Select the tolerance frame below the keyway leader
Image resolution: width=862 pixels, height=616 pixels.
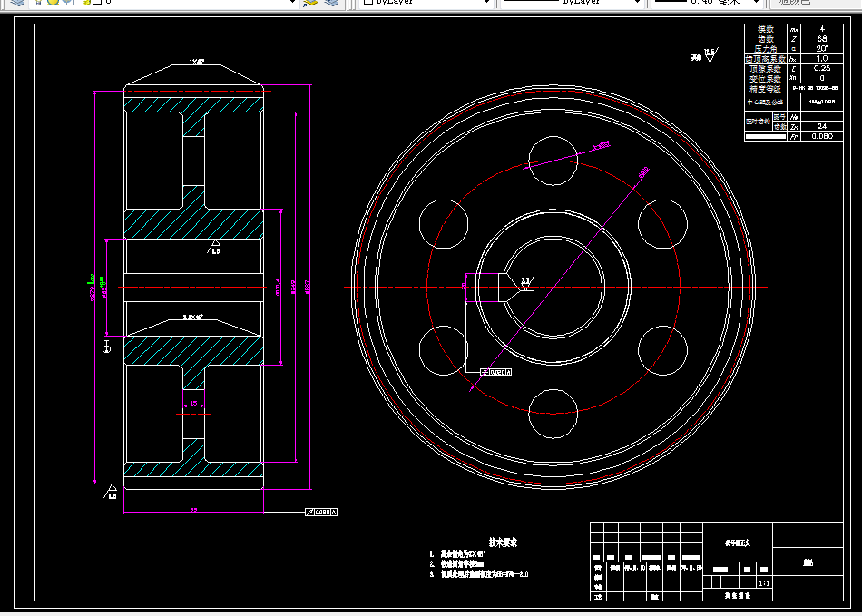pyautogui.click(x=495, y=372)
